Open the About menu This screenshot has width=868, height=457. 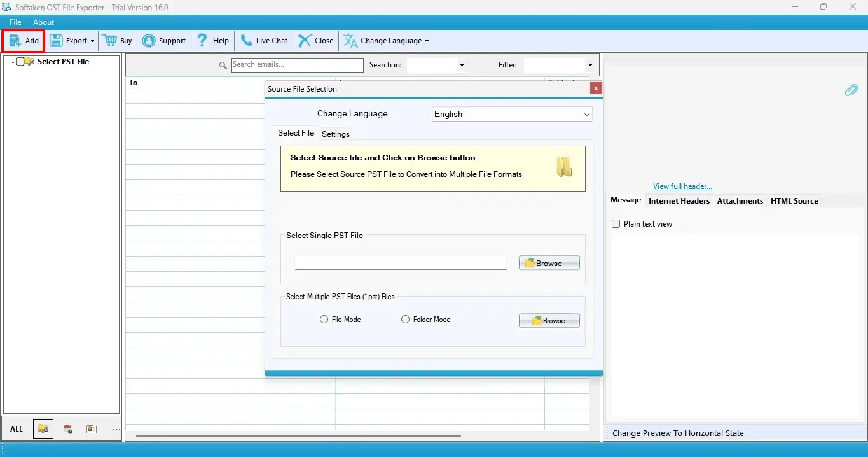pyautogui.click(x=44, y=22)
